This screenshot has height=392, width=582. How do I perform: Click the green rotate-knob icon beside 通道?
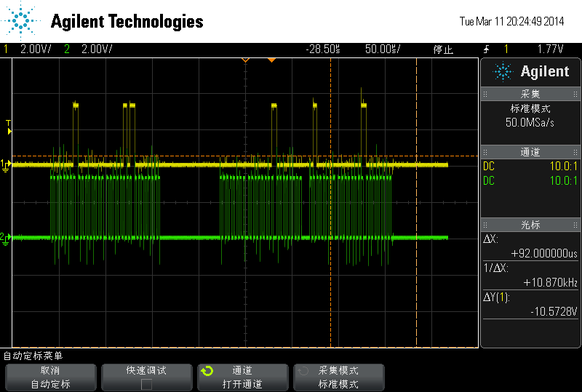point(207,371)
